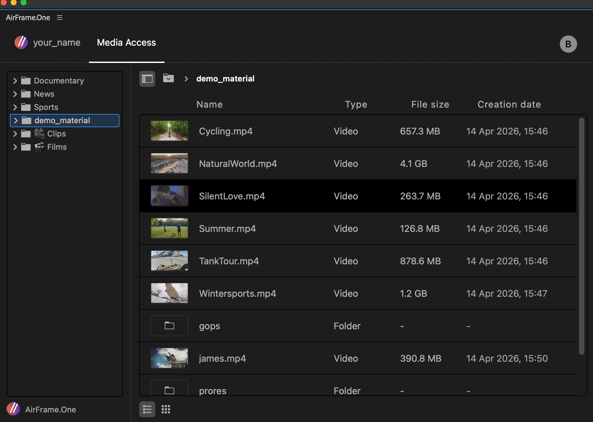This screenshot has width=593, height=422.
Task: Expand the Films folder
Action: tap(15, 147)
